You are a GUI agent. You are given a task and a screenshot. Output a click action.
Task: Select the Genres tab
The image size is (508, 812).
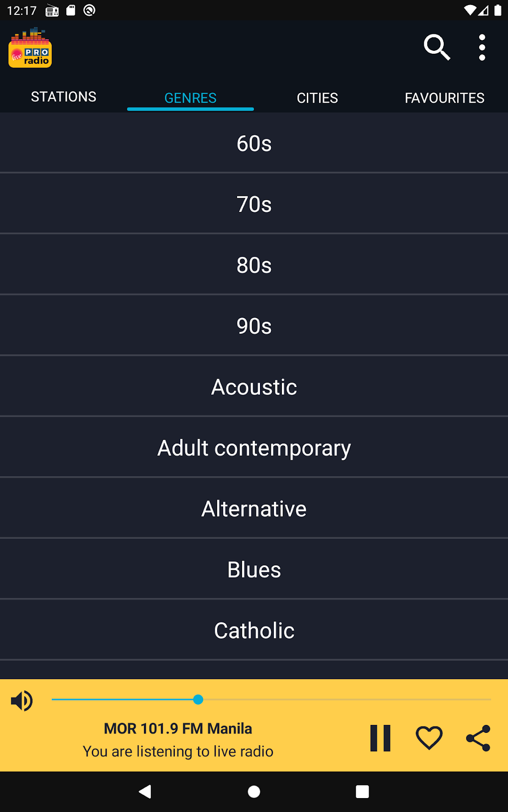[190, 98]
